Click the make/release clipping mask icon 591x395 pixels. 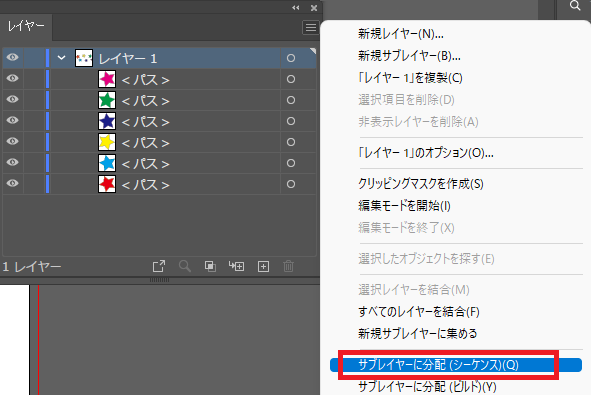210,266
